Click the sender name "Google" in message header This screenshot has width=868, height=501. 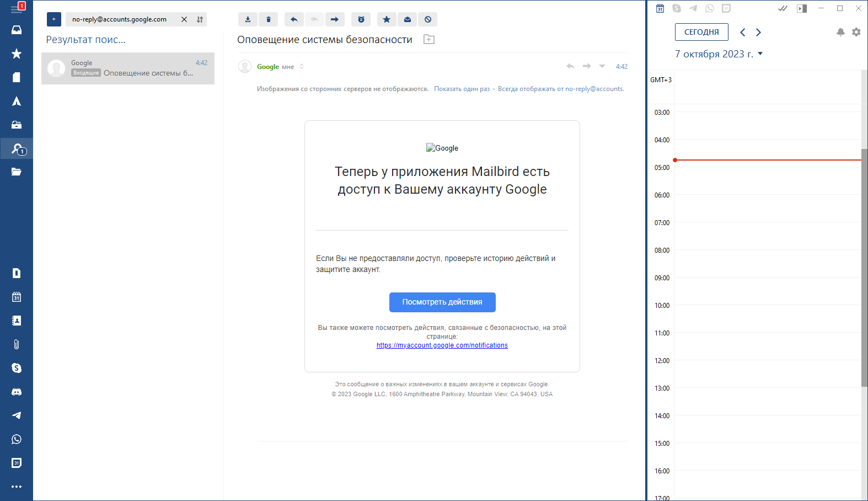[268, 67]
